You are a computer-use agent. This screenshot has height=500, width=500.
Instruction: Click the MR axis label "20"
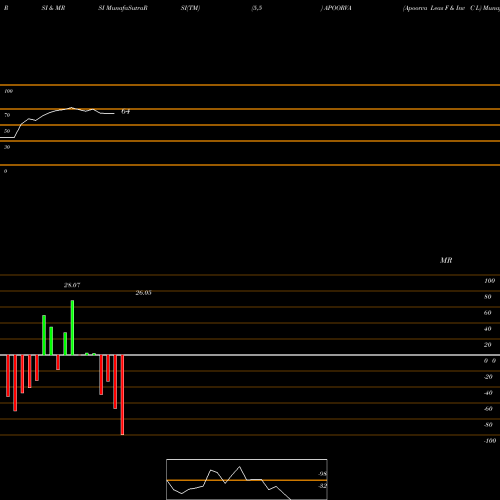click(487, 345)
